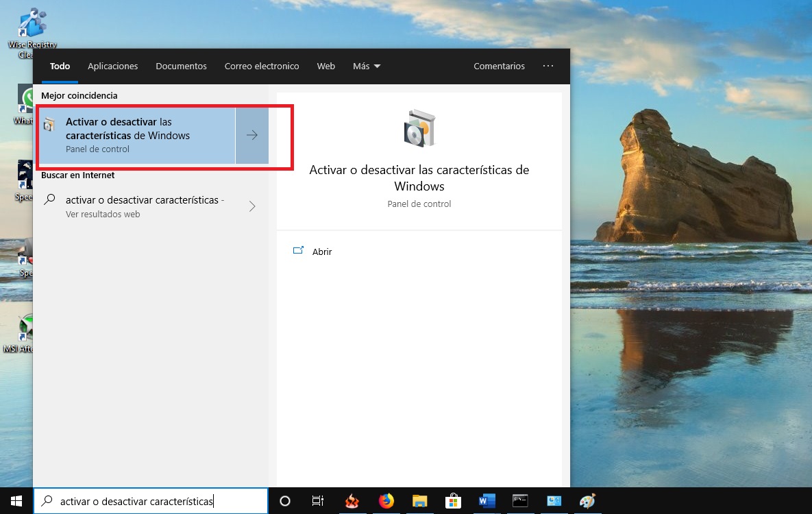812x514 pixels.
Task: Open Firefox from the taskbar
Action: point(386,501)
